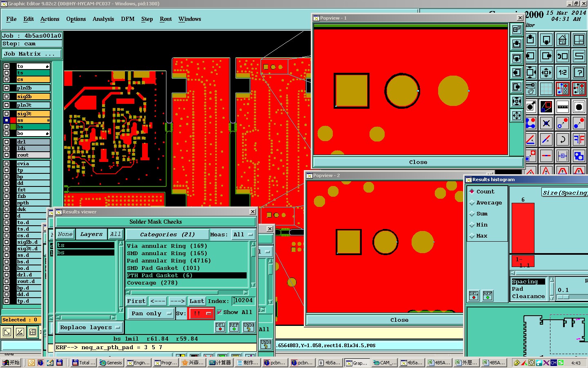Image resolution: width=588 pixels, height=368 pixels.
Task: Select the Count radio option in histogram
Action: point(472,191)
